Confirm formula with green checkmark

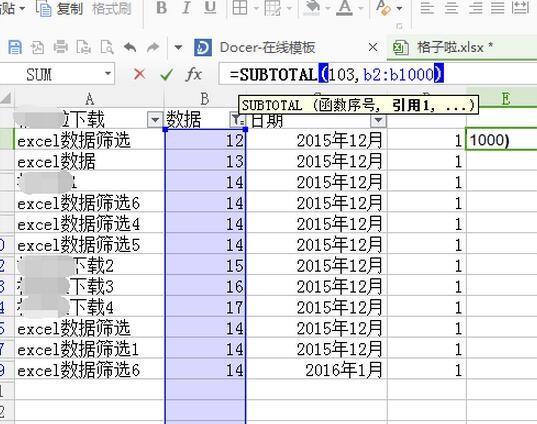tap(166, 74)
